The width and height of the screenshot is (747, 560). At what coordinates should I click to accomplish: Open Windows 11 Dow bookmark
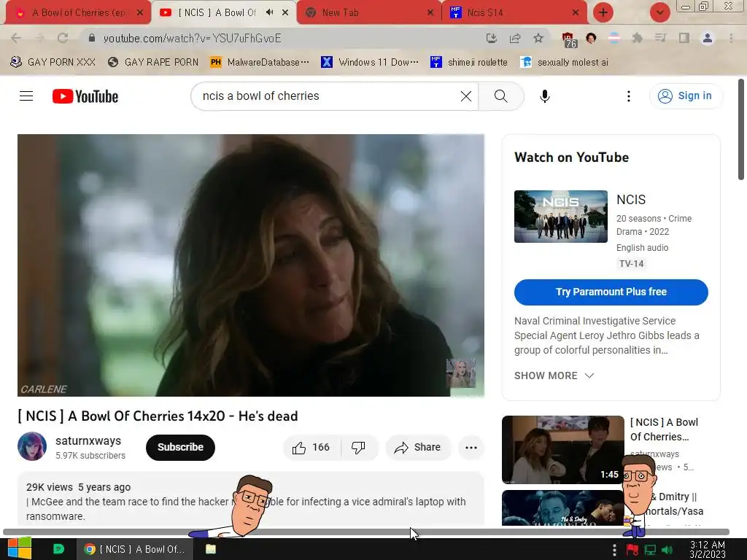(370, 63)
